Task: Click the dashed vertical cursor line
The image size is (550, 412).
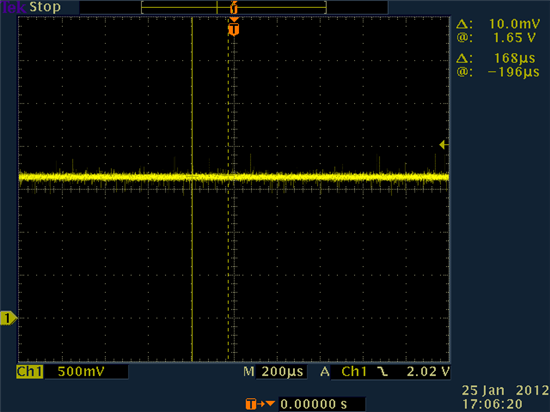Action: click(x=228, y=189)
